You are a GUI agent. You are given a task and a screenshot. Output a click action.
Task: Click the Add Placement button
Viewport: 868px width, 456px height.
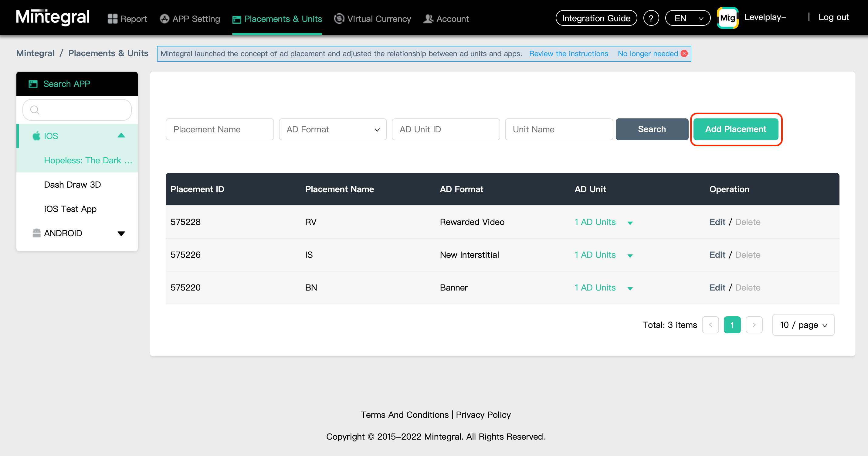736,129
